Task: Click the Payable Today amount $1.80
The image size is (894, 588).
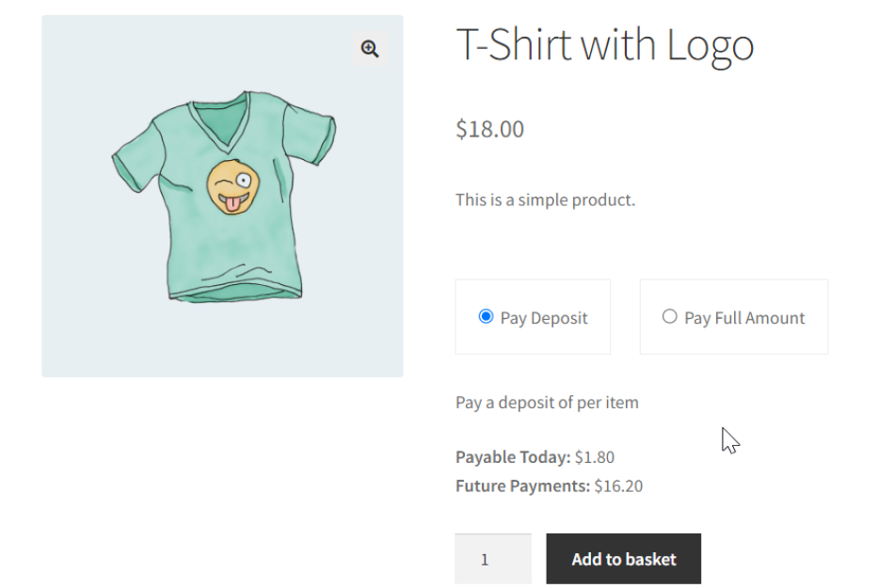Action: coord(594,456)
